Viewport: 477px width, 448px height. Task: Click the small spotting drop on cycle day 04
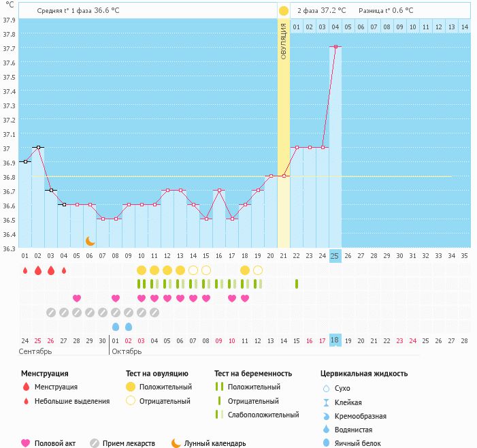tap(64, 270)
